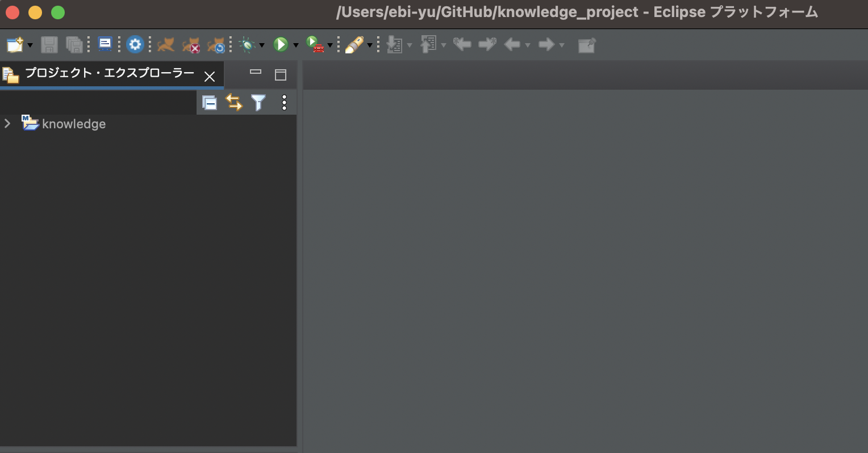Stop Tomcat with the red cross cat icon

coord(191,44)
